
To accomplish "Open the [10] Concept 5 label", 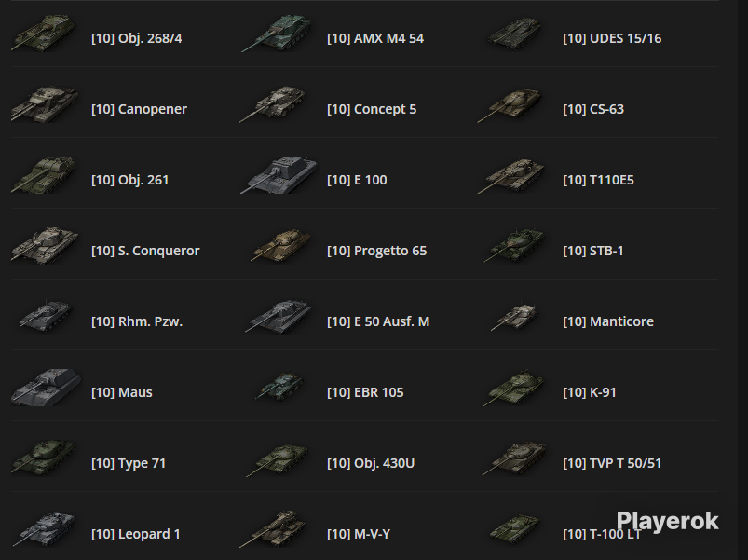I will click(x=372, y=109).
